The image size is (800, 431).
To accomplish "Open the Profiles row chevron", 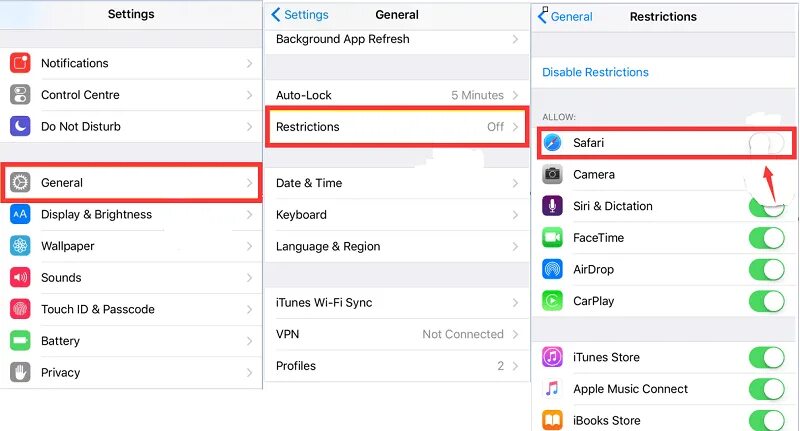I will tap(515, 366).
